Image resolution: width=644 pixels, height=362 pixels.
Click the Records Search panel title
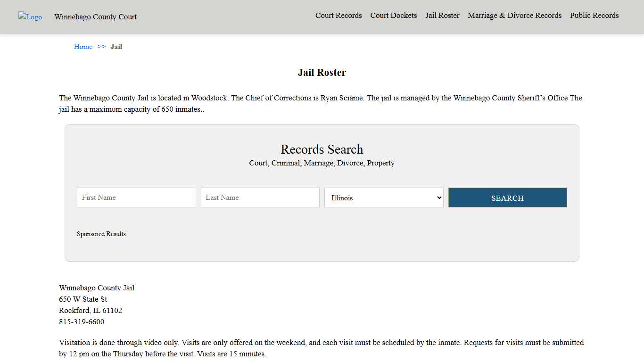click(322, 149)
